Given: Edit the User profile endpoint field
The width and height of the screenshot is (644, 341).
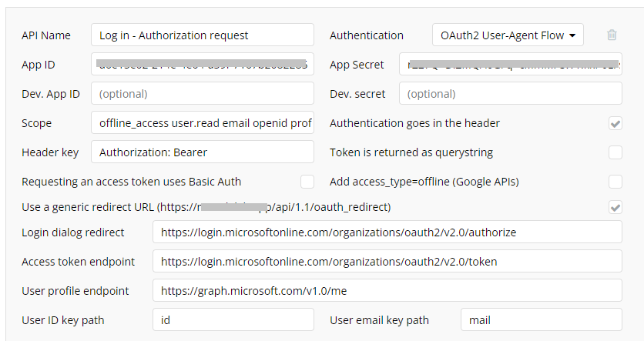Looking at the screenshot, I should coord(387,290).
